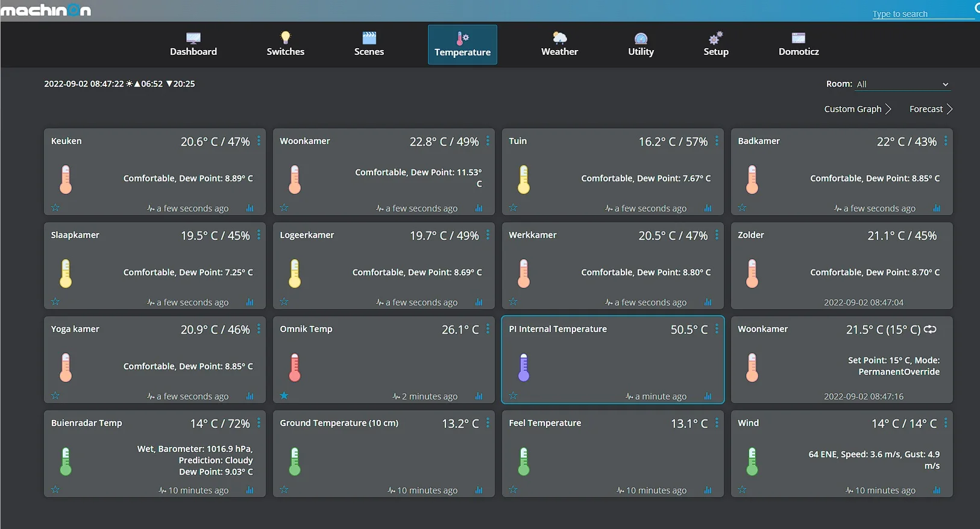Open the Domoticz menu item
980x529 pixels.
[799, 45]
